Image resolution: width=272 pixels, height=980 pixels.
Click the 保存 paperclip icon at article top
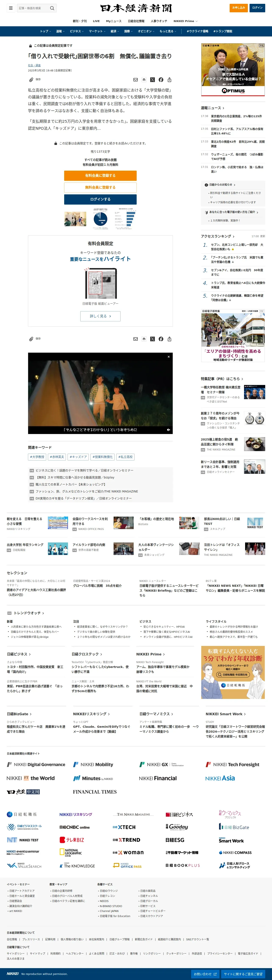(x=31, y=79)
